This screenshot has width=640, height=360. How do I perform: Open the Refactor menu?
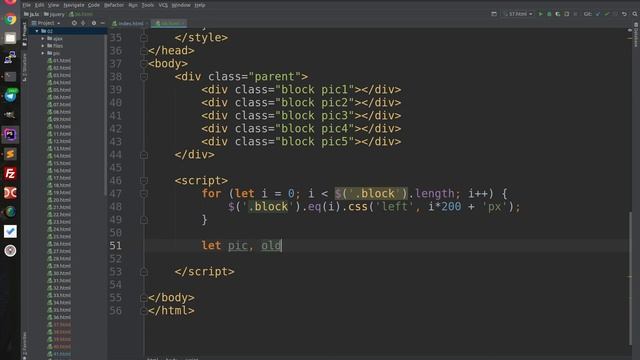[x=114, y=5]
